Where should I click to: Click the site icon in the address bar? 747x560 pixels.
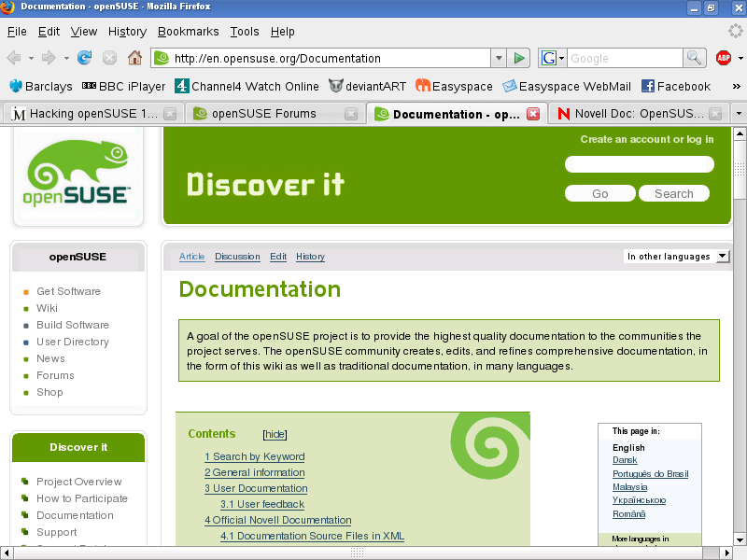point(162,58)
